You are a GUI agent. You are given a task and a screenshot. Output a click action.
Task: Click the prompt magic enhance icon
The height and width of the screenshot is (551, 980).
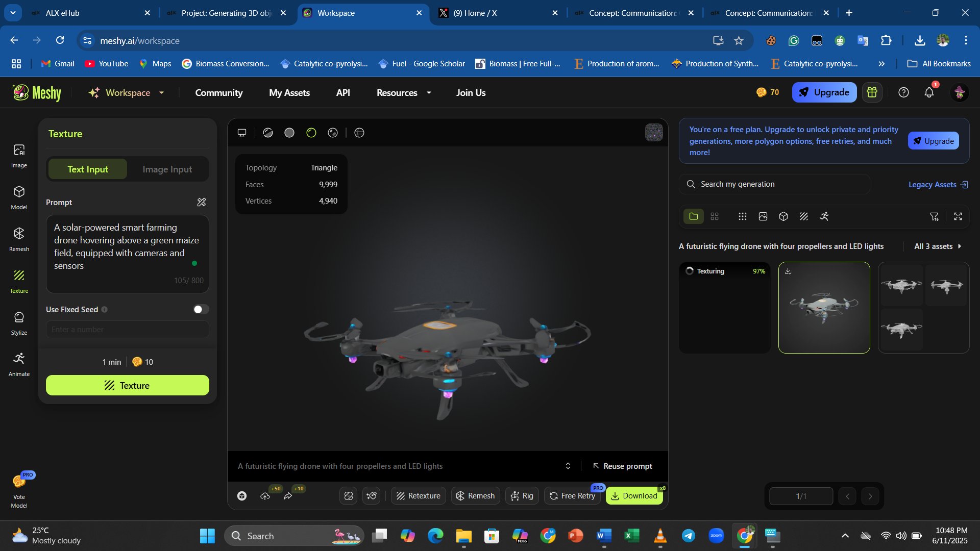pyautogui.click(x=202, y=203)
